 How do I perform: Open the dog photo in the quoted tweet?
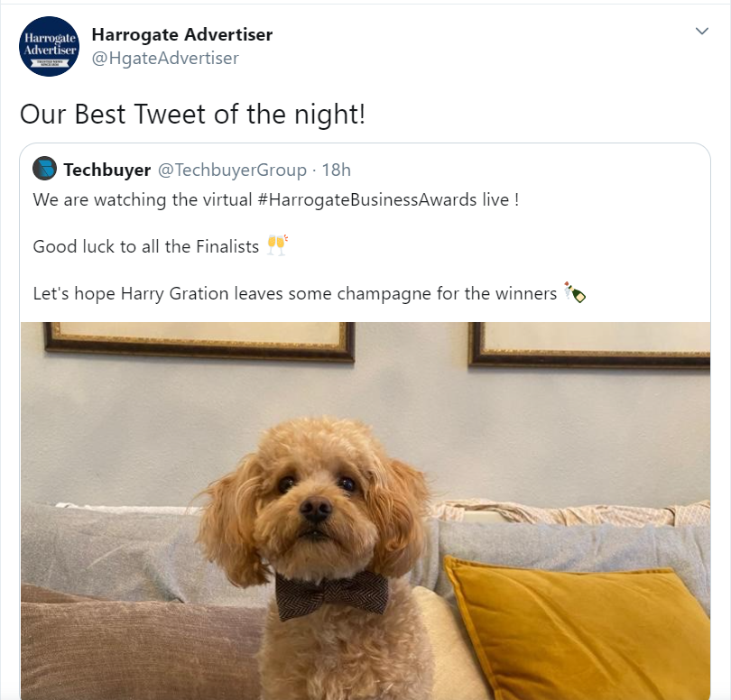(365, 511)
